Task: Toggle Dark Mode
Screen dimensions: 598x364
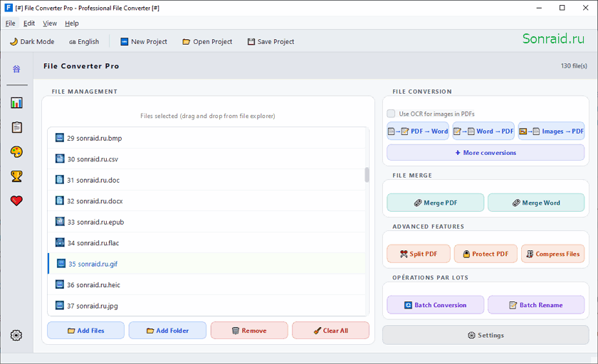Action: coord(32,41)
